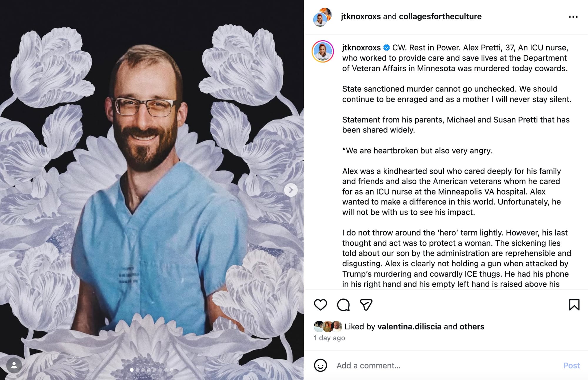Click the Post comment button
The width and height of the screenshot is (588, 380).
(571, 365)
